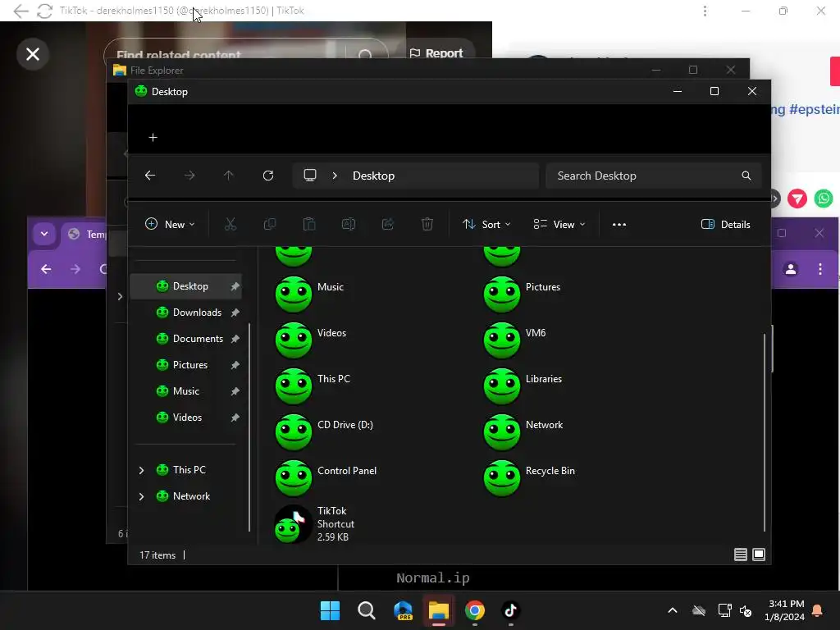This screenshot has height=630, width=840.
Task: Click the pin beside Documents
Action: (235, 339)
